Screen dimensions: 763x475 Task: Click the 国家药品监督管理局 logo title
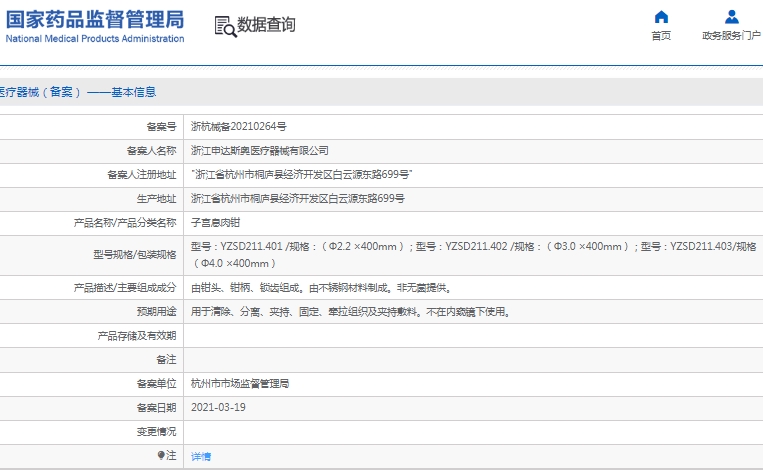95,19
